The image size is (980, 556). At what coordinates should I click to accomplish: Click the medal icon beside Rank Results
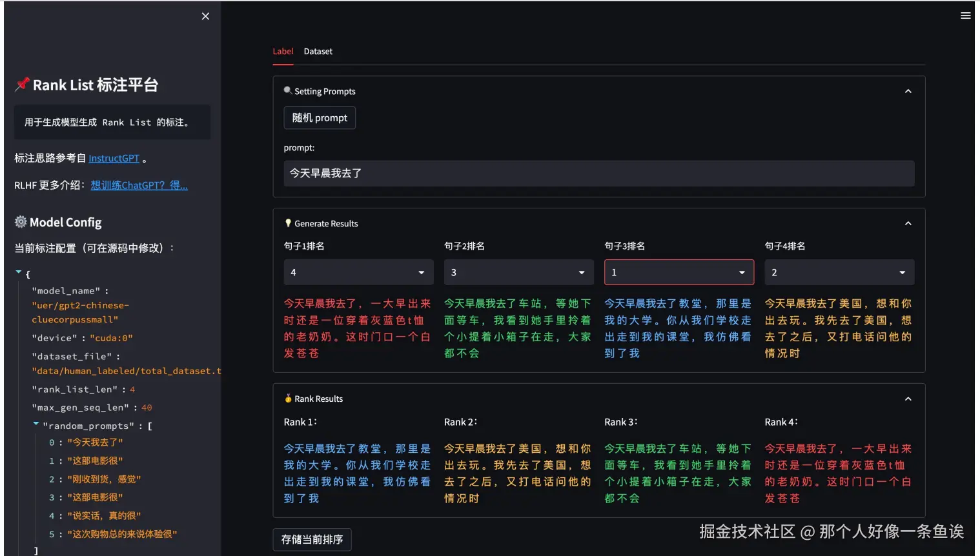tap(288, 399)
